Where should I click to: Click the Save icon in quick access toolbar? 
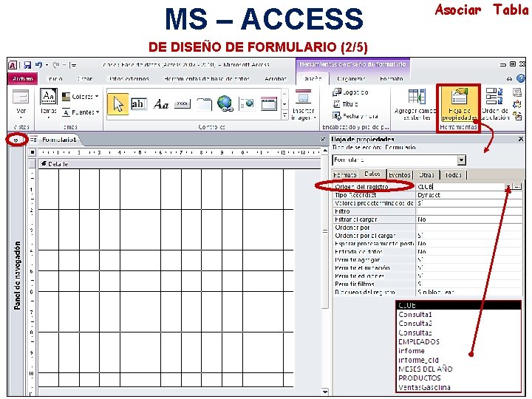coord(27,65)
